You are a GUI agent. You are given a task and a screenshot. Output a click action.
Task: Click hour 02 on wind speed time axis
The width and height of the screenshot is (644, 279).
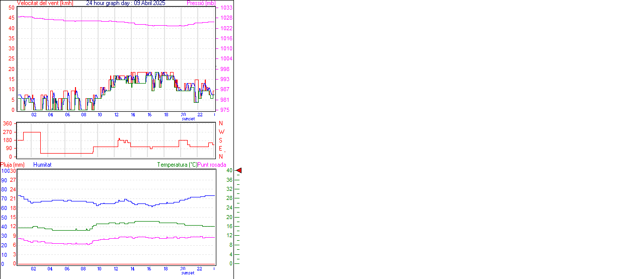click(34, 115)
